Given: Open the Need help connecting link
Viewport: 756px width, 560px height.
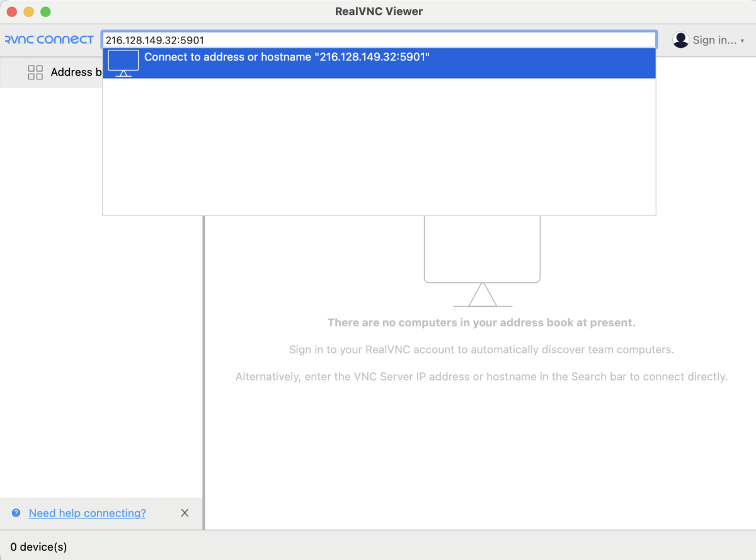Looking at the screenshot, I should 88,513.
